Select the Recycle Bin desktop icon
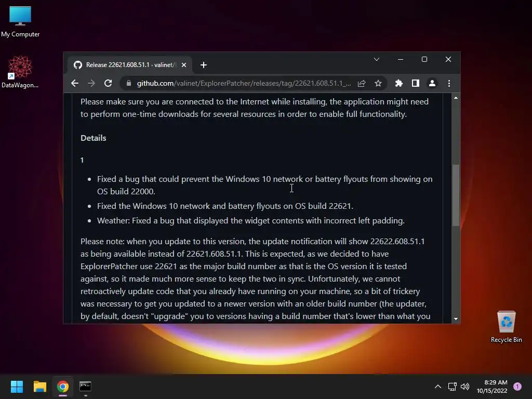Screen dimensions: 532x399 click(506, 327)
